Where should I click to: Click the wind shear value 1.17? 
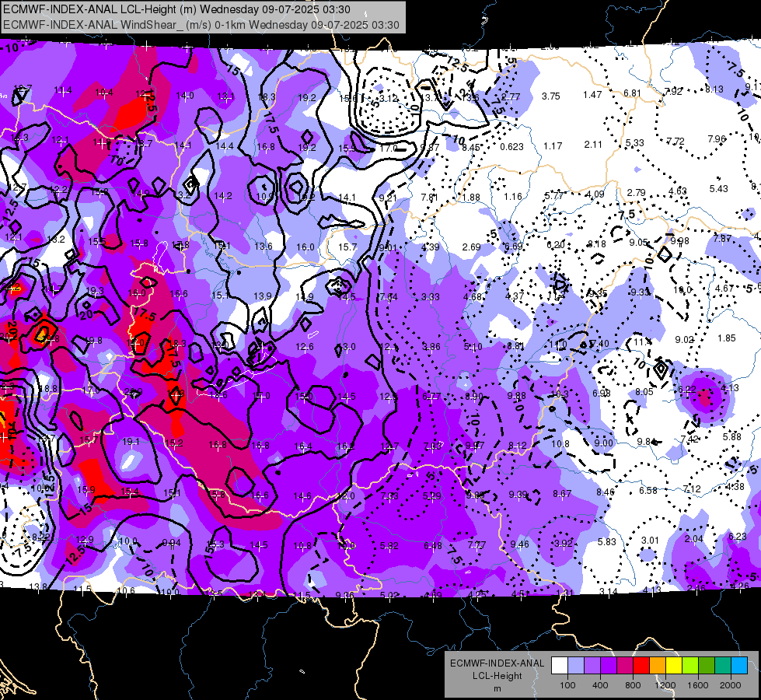pyautogui.click(x=553, y=145)
